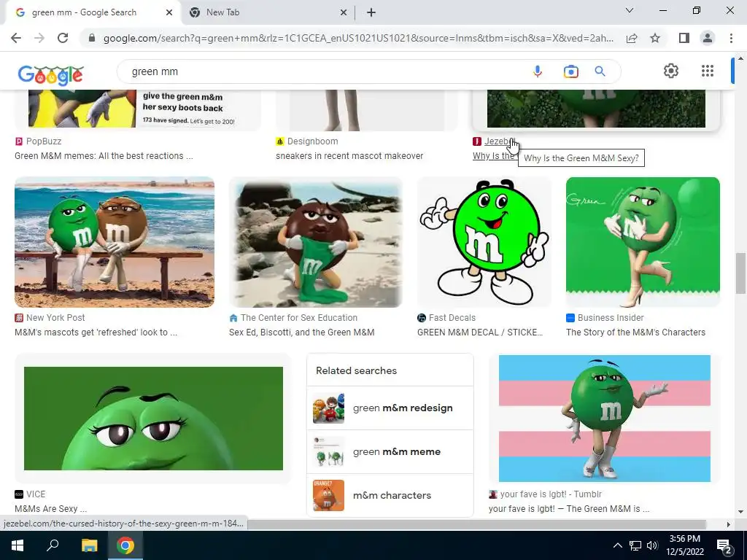
Task: Start voice search with microphone
Action: click(538, 71)
